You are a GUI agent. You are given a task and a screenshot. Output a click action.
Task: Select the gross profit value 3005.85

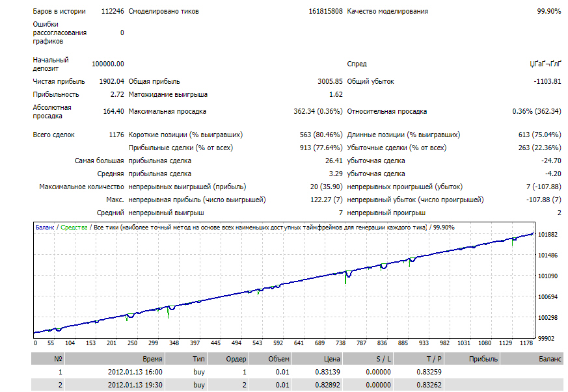[x=330, y=81]
